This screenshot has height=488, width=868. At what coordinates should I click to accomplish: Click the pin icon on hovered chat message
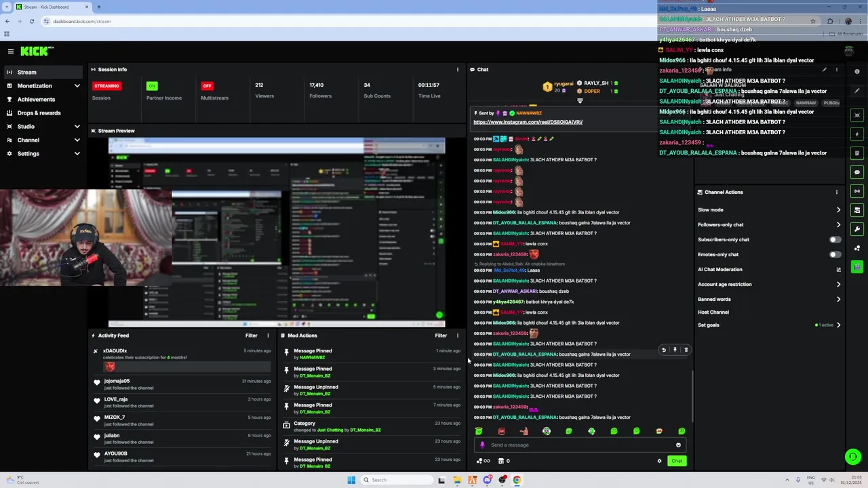(675, 350)
